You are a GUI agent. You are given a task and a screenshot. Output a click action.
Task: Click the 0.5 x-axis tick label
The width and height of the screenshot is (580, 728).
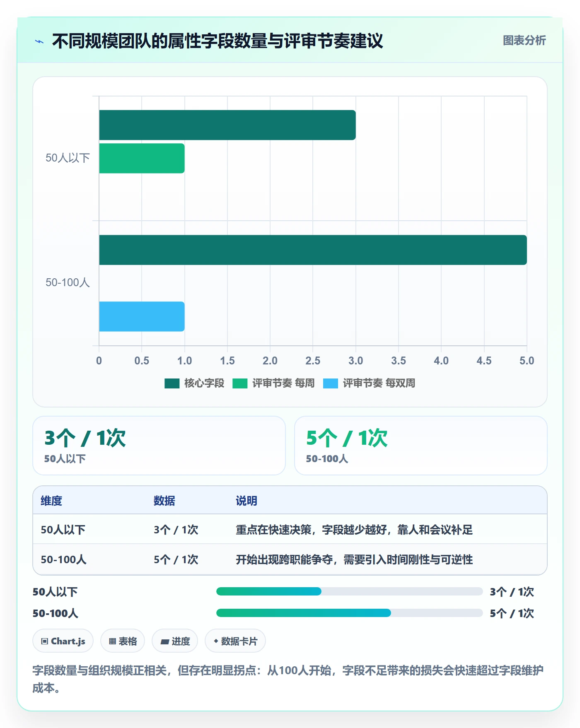142,361
